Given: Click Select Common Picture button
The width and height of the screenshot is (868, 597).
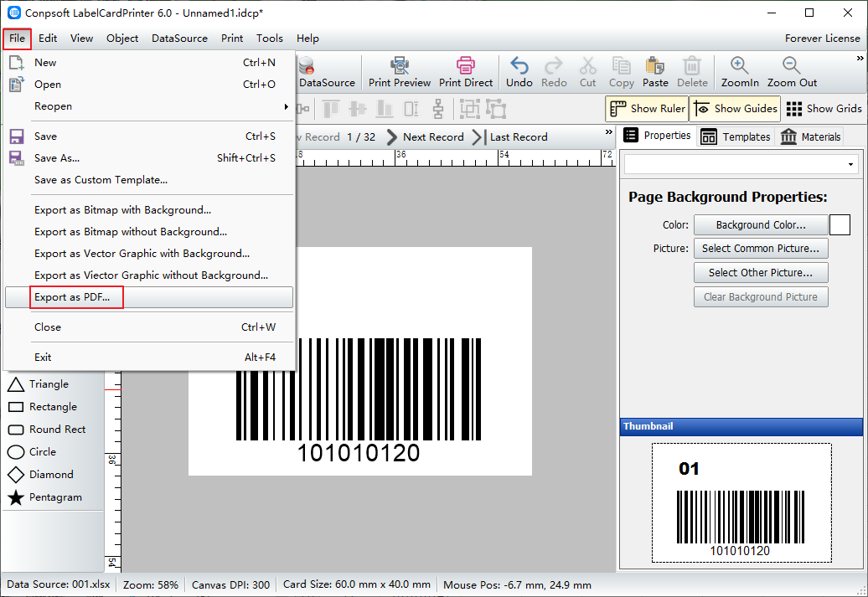Looking at the screenshot, I should click(x=761, y=249).
